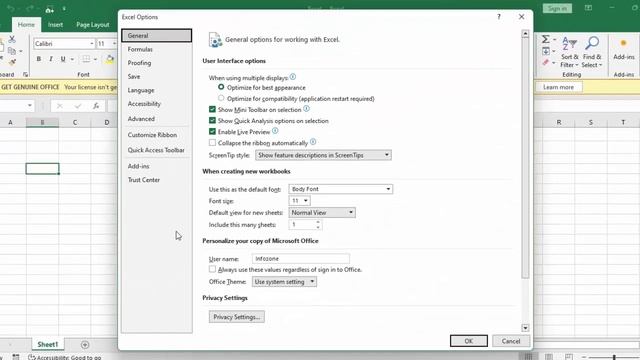Click info icon beside Collapse the ribbon automatically

[x=313, y=142]
